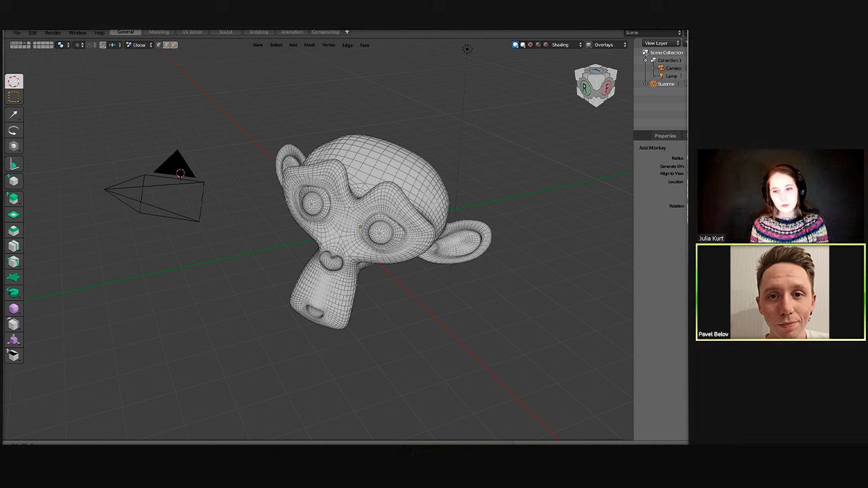Viewport: 868px width, 488px height.
Task: Select the bevel tool
Action: [x=14, y=230]
